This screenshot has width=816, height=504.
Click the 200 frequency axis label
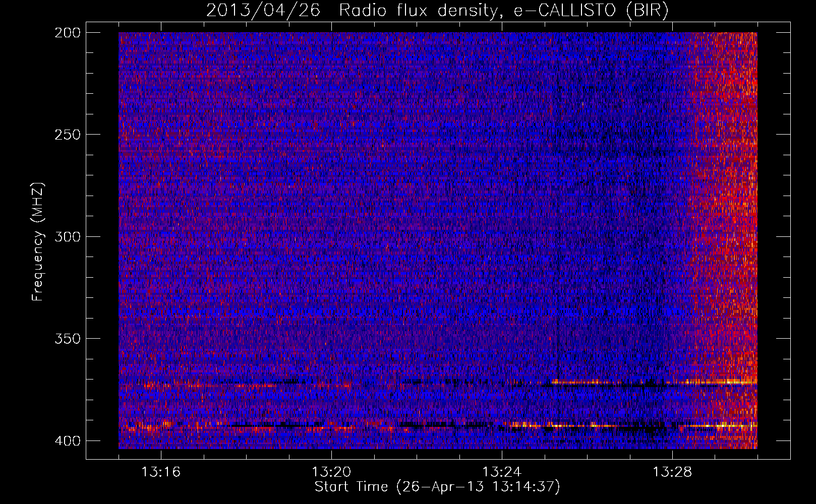click(x=67, y=33)
